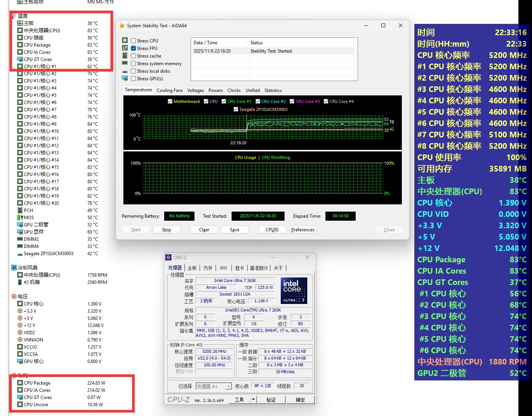Click the cooling fan icon beside 冷却风扇
532x416 pixels.
tap(14, 268)
